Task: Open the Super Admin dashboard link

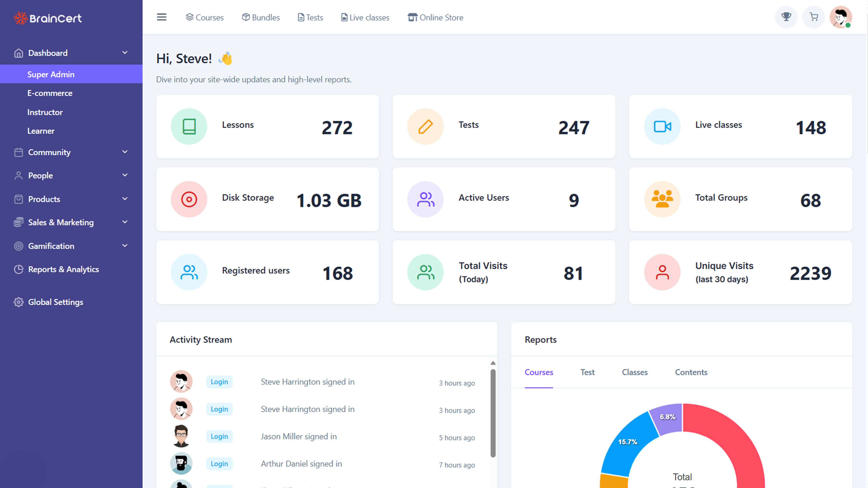Action: click(51, 74)
